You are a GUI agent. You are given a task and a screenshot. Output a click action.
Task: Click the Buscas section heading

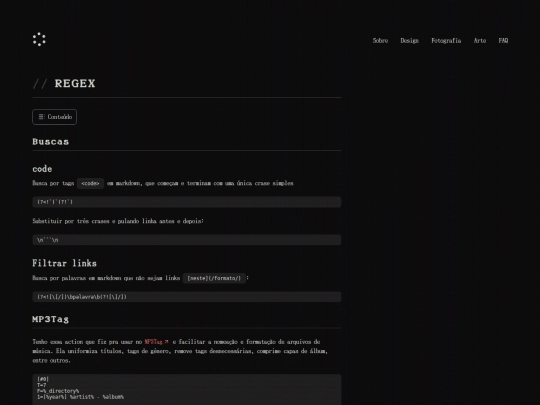[51, 142]
